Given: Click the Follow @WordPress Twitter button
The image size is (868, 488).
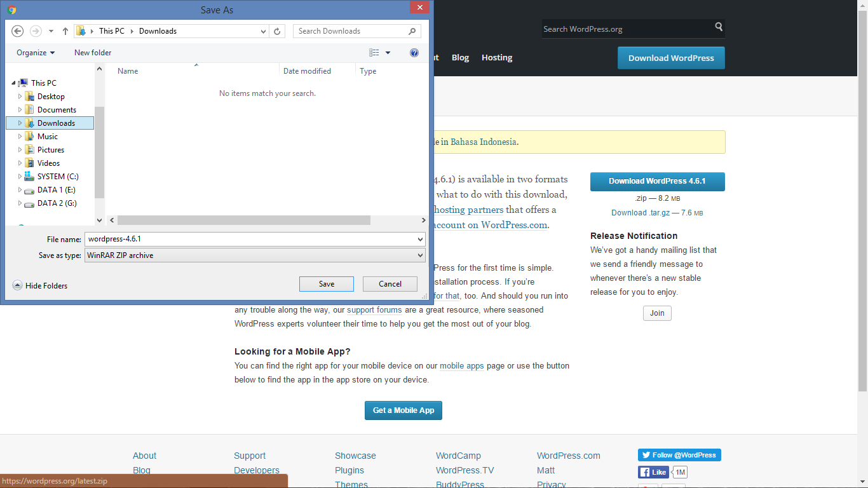Looking at the screenshot, I should point(679,455).
